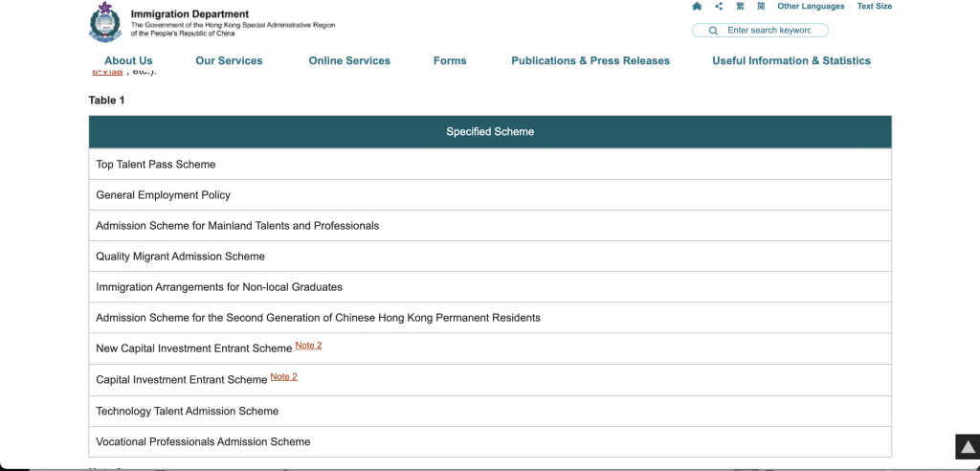
Task: Follow Note 2 link beside New Capital Investment
Action: click(x=308, y=346)
